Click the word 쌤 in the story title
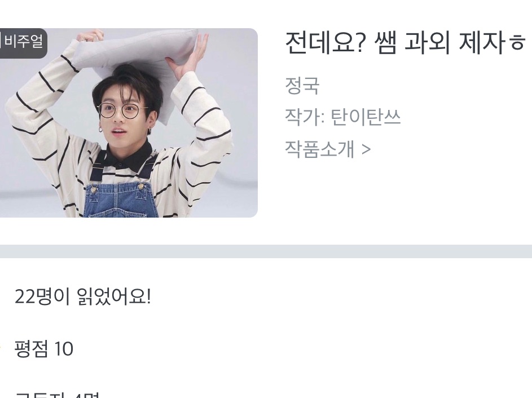This screenshot has height=398, width=532. (385, 43)
